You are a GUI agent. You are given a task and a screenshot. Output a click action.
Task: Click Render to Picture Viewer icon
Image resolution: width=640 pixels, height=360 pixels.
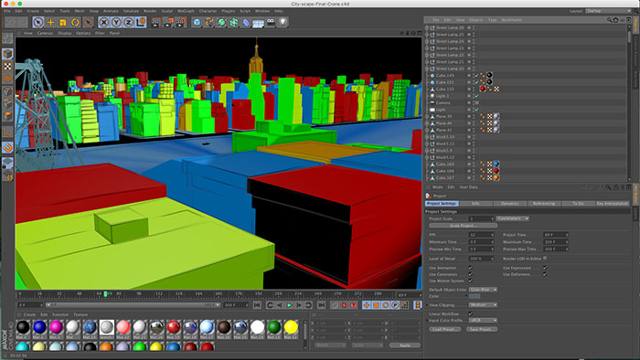pyautogui.click(x=169, y=22)
